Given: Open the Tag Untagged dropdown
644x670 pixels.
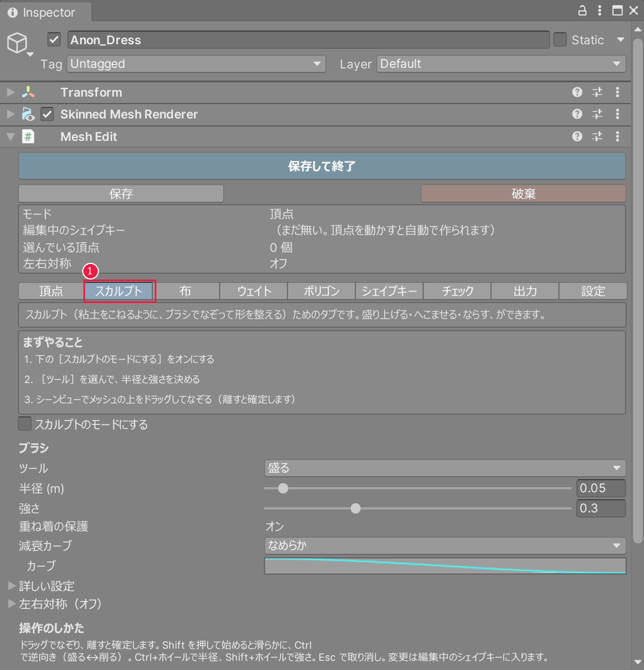Looking at the screenshot, I should (196, 64).
